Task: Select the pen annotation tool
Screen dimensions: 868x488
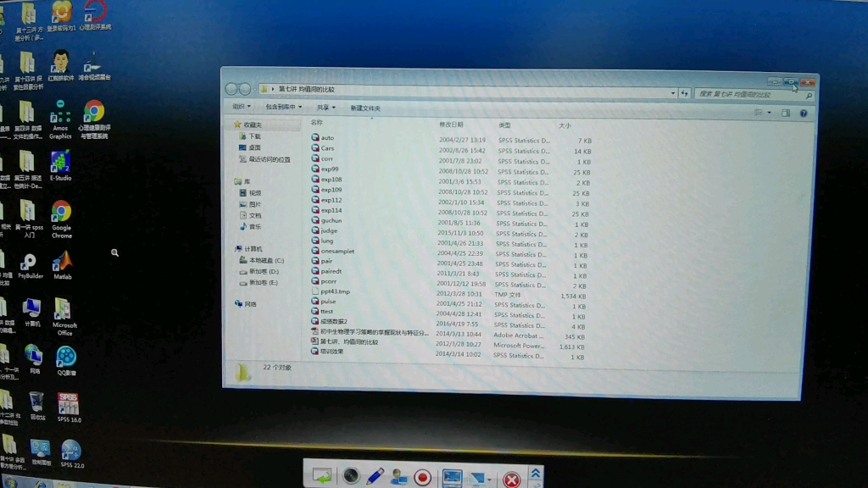Action: [x=375, y=476]
